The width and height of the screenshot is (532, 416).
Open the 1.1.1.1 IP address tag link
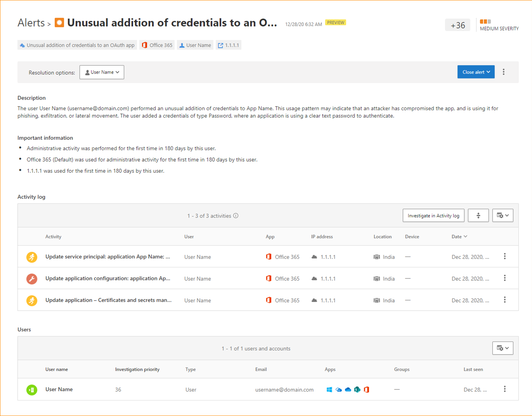[228, 45]
